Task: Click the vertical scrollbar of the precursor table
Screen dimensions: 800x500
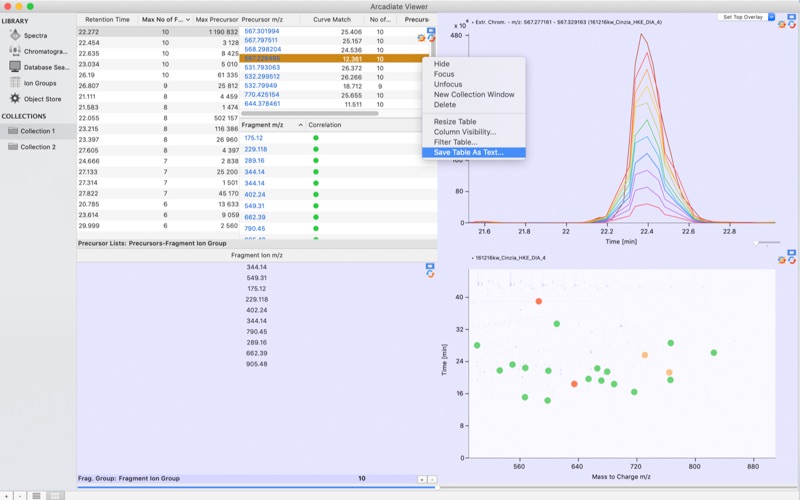Action: point(433,49)
